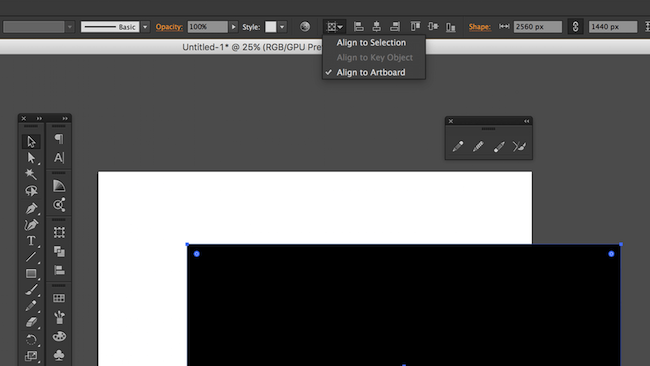The width and height of the screenshot is (650, 366).
Task: Open the Basic brush definition dropdown
Action: pyautogui.click(x=145, y=27)
